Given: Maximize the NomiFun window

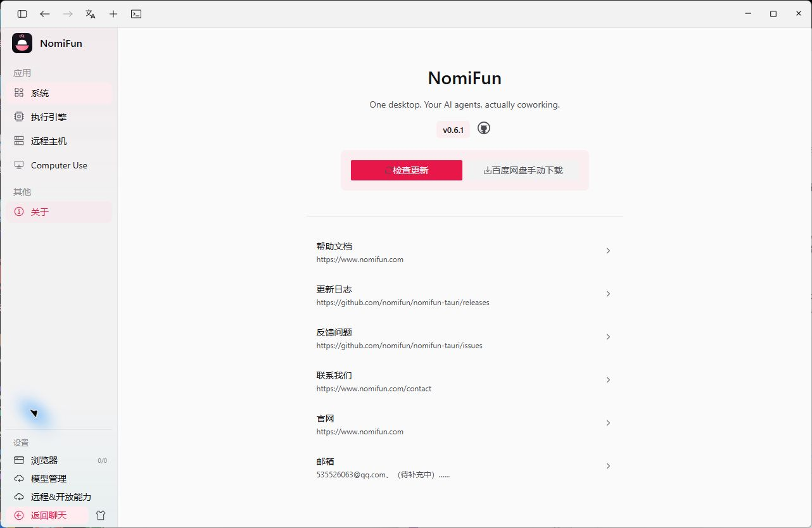Looking at the screenshot, I should click(773, 14).
